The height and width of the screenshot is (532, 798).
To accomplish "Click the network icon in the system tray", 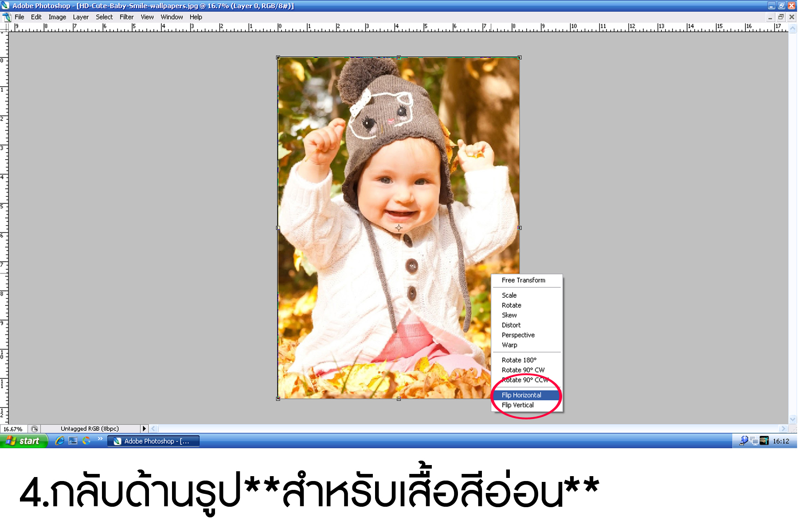I will tap(754, 441).
